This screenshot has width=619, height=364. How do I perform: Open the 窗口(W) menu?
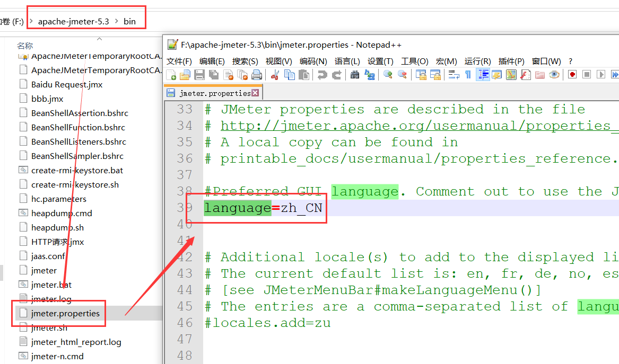[x=546, y=61]
